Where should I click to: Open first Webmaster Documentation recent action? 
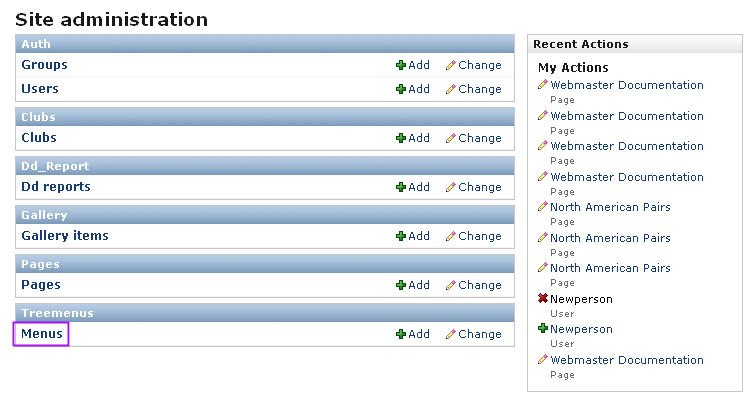pyautogui.click(x=626, y=86)
